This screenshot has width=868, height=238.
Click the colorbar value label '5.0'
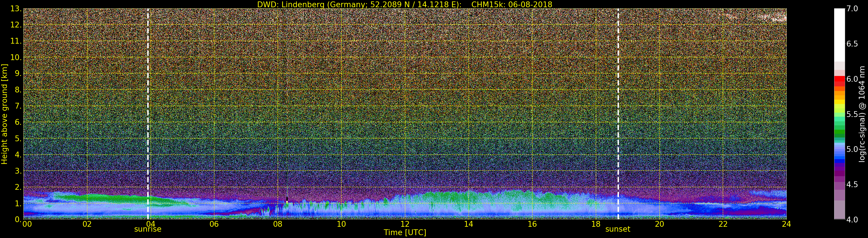coord(852,149)
